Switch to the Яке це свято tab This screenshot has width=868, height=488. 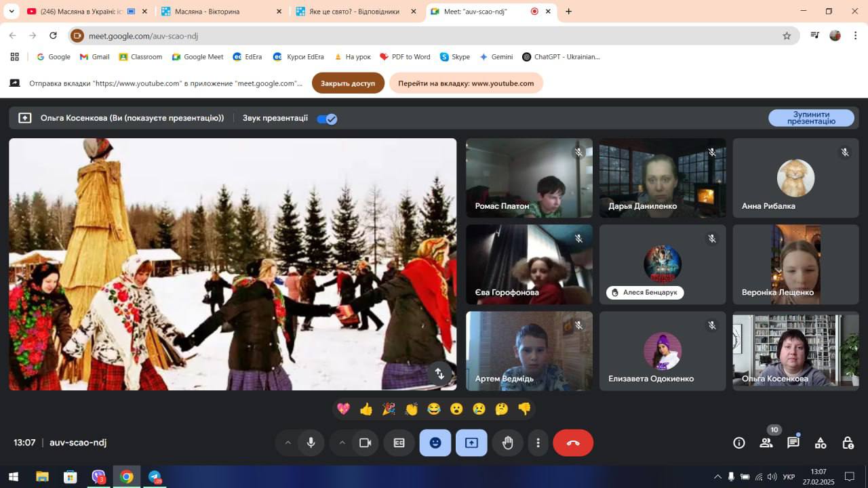353,12
